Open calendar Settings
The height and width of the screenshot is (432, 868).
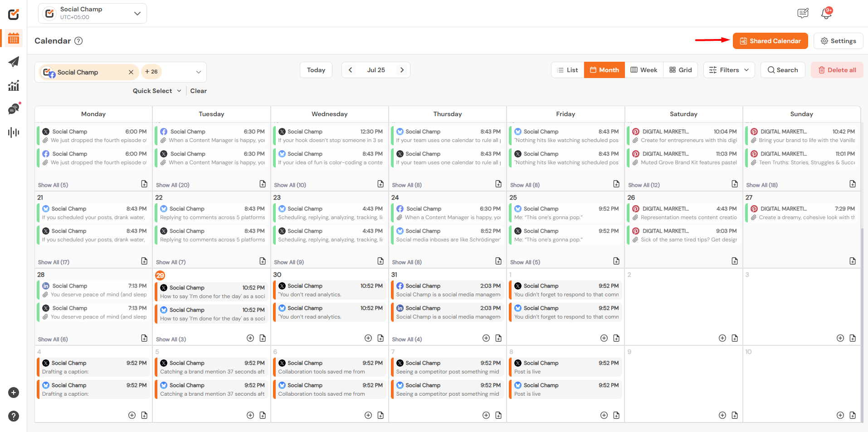[839, 41]
